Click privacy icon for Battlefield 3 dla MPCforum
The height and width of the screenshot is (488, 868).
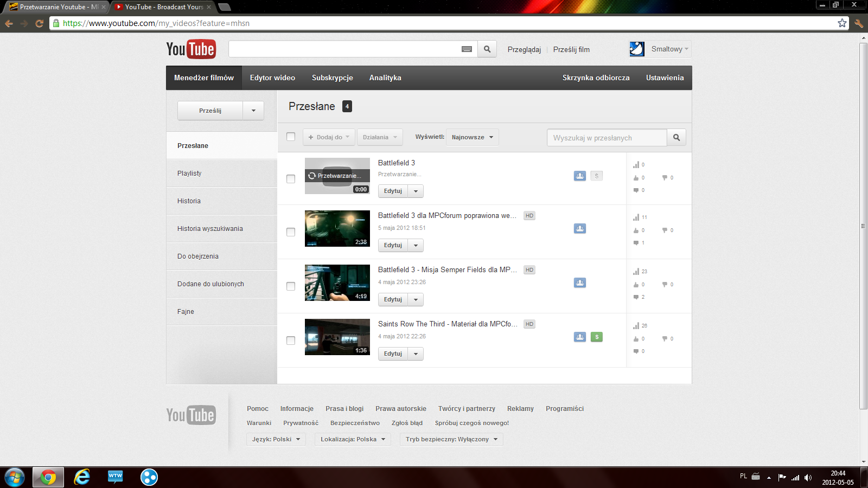(580, 228)
